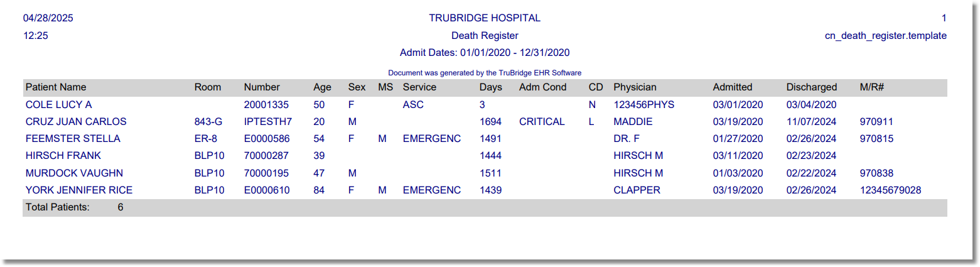
Task: Click MURDOCK VAUGHN patient name
Action: pyautogui.click(x=74, y=173)
